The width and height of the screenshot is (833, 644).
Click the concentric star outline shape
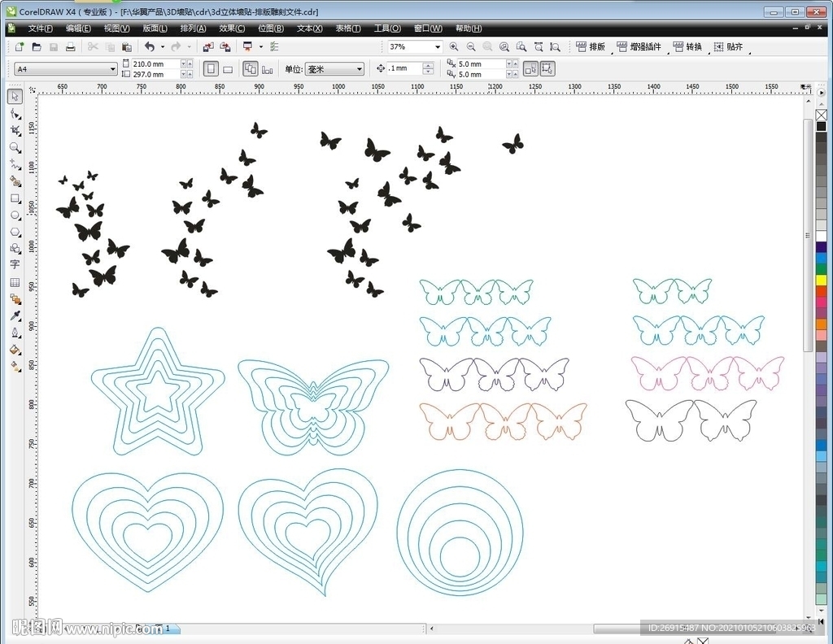pos(158,391)
